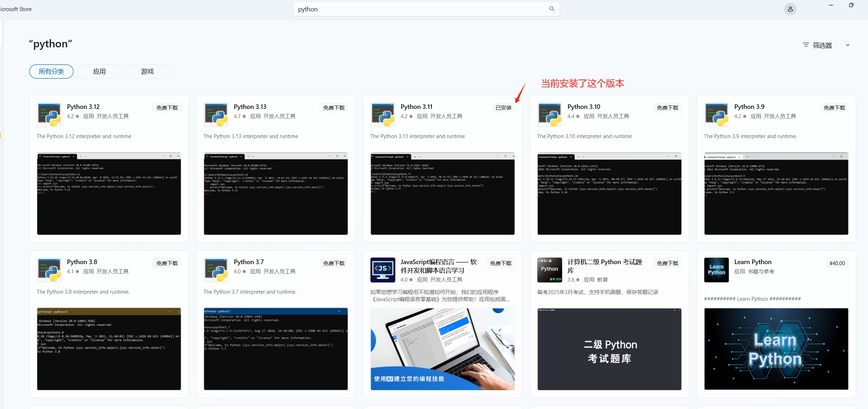Switch to the 应用 category tab
Screen dimensions: 868x409
tap(99, 72)
